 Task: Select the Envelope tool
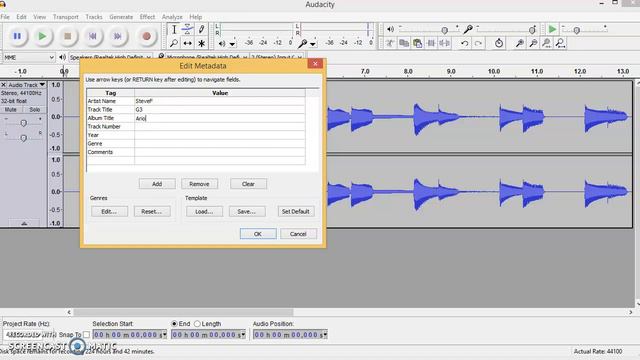click(187, 29)
